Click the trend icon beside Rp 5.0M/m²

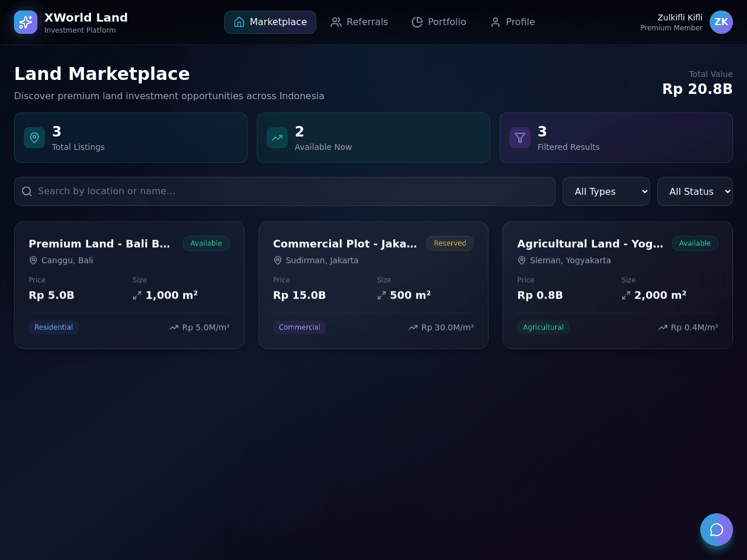(174, 328)
